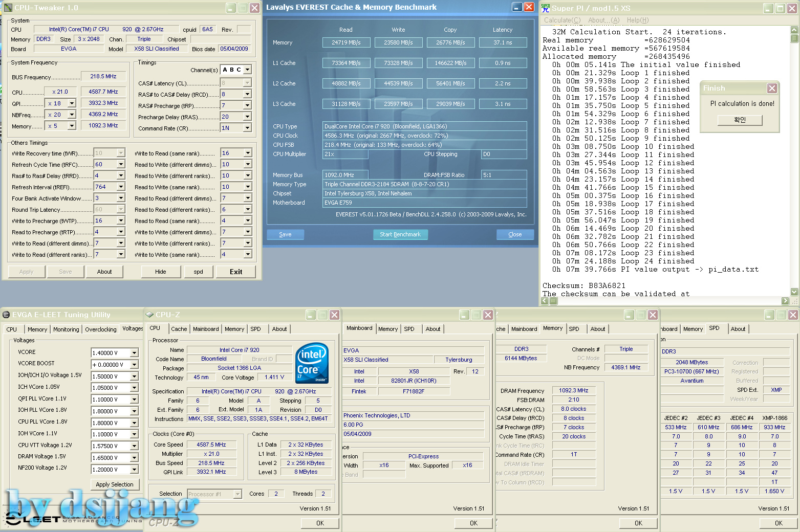Click Super PI horizontal scroll left arrow

point(545,301)
